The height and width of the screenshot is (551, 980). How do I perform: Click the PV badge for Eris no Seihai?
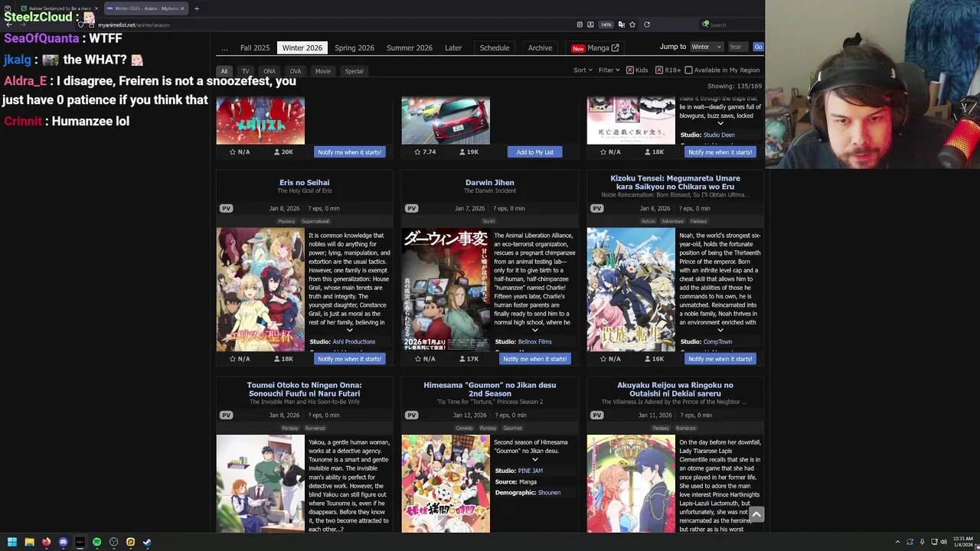coord(226,208)
